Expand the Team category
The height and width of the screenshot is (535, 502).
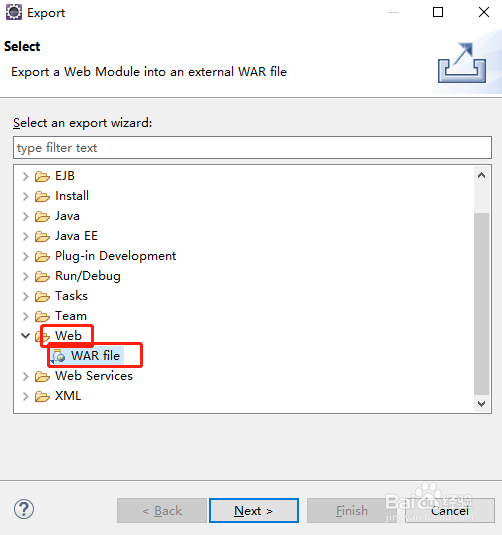coord(26,316)
